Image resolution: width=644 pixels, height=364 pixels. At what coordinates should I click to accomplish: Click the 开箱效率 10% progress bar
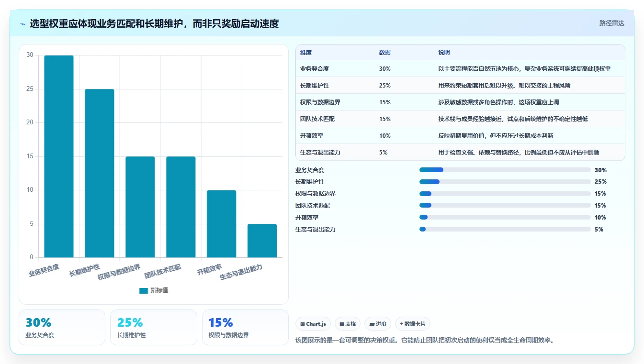(505, 217)
